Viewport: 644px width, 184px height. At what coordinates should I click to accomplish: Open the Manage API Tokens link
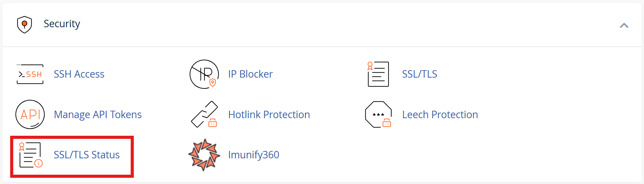98,115
